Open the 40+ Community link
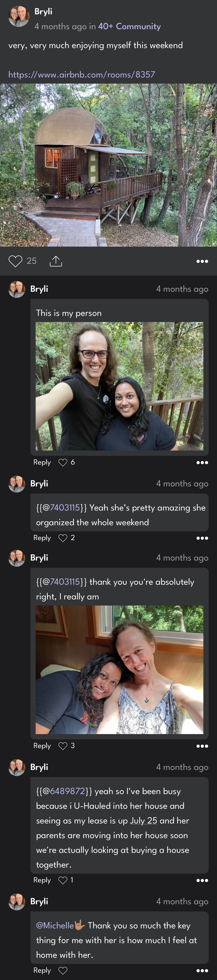 (x=130, y=26)
